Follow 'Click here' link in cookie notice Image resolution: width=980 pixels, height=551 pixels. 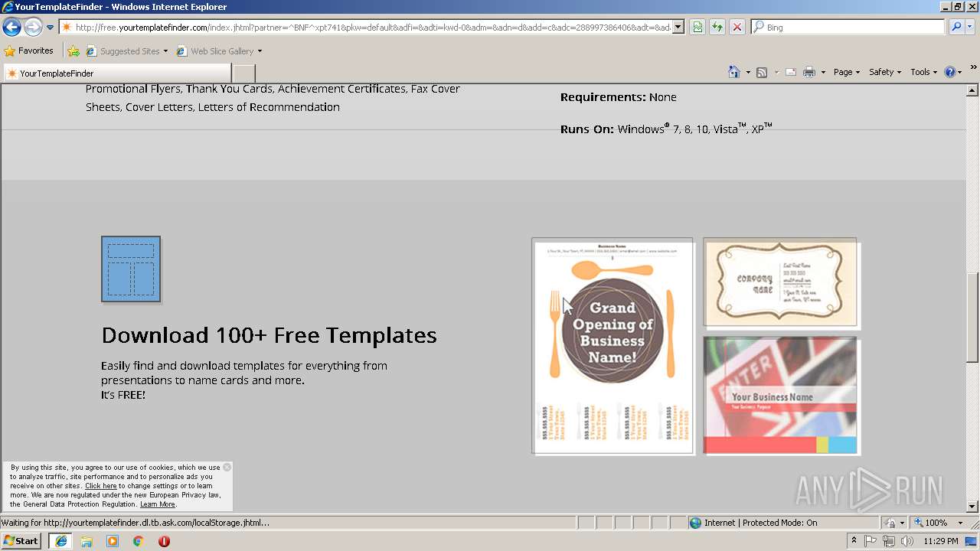click(x=101, y=486)
